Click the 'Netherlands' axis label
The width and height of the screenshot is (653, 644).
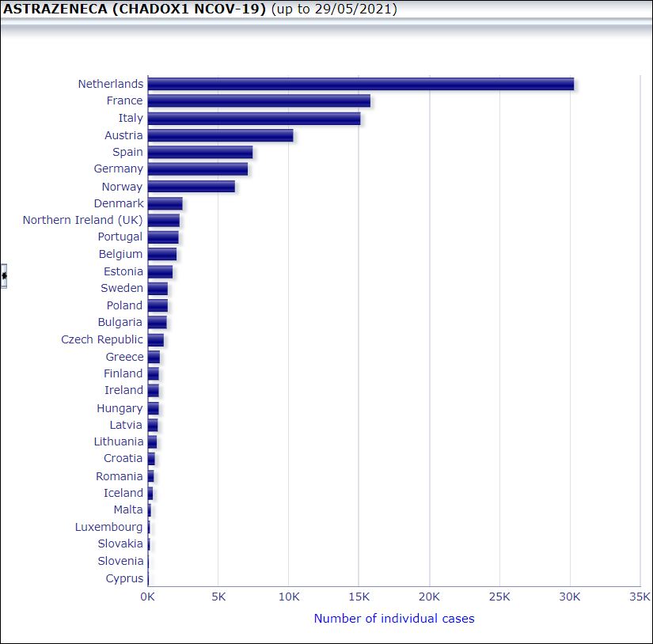[111, 84]
